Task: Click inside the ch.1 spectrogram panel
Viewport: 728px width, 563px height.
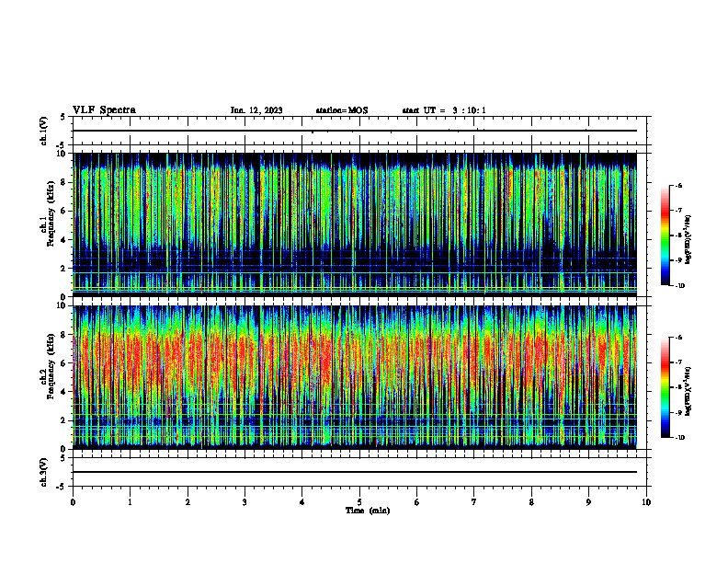Action: coord(355,224)
